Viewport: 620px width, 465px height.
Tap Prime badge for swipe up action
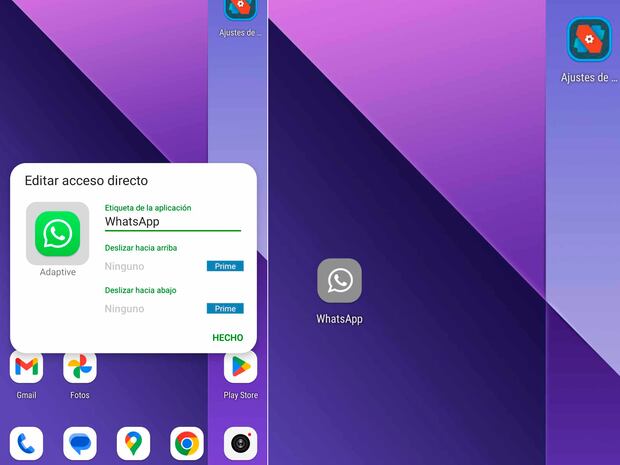225,266
